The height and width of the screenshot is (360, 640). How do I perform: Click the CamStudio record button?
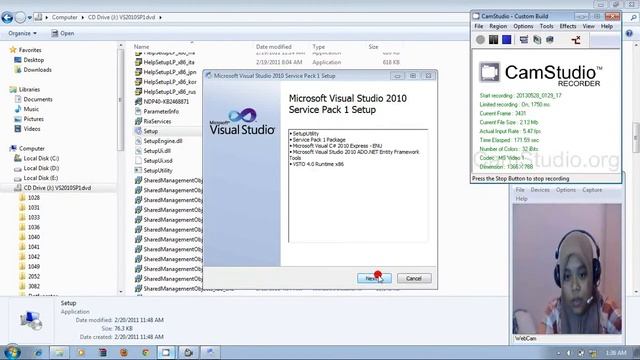click(x=480, y=40)
